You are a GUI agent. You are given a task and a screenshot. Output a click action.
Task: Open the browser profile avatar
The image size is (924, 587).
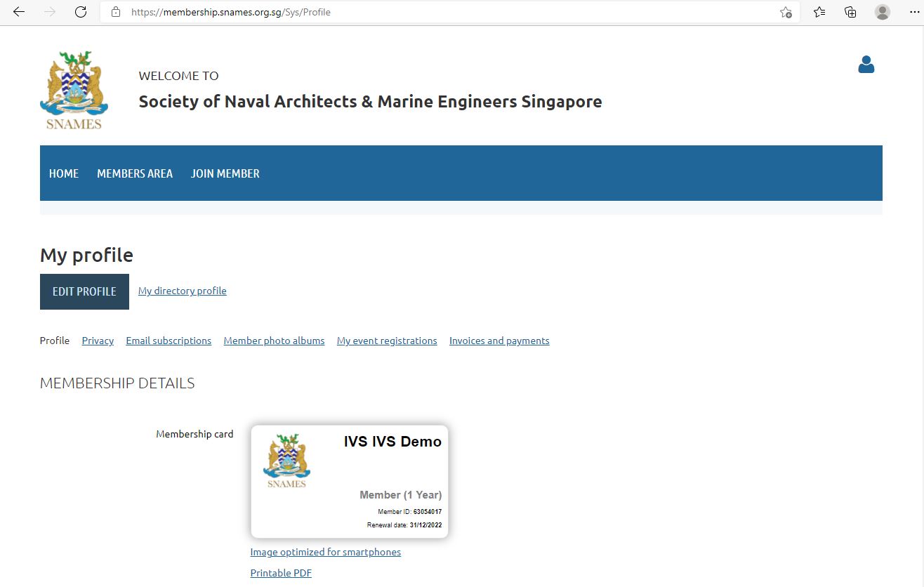(x=883, y=12)
